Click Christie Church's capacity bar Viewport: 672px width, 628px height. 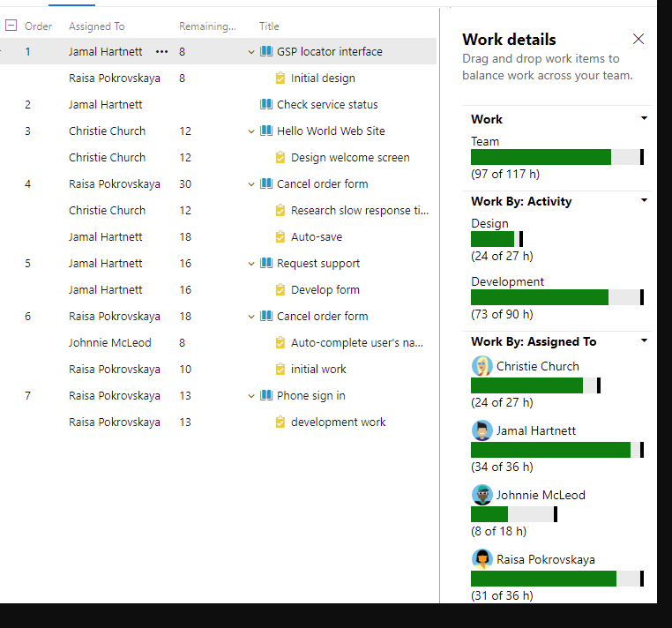point(535,385)
